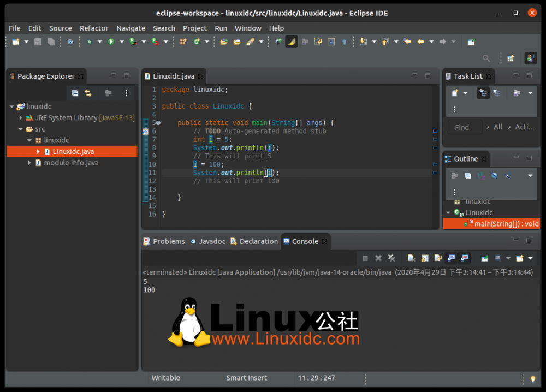This screenshot has height=392, width=546.
Task: Click the green Run button in toolbar
Action: coord(111,41)
